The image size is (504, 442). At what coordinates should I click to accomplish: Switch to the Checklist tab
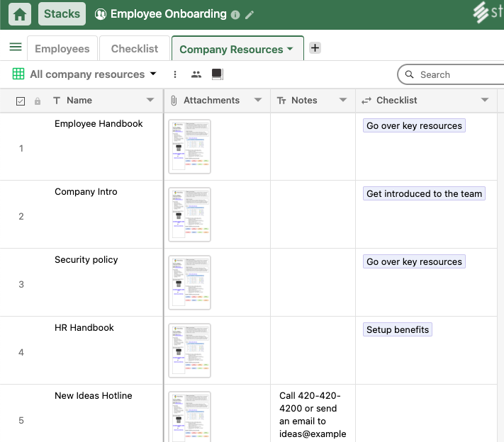click(135, 49)
